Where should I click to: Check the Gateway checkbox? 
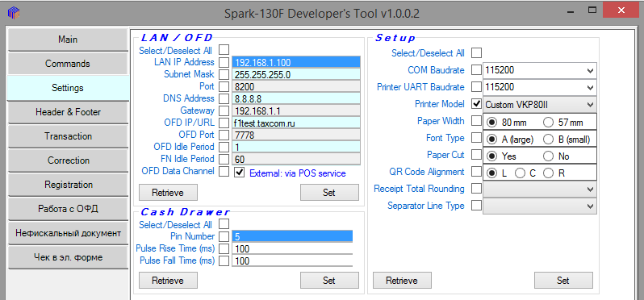tap(224, 110)
